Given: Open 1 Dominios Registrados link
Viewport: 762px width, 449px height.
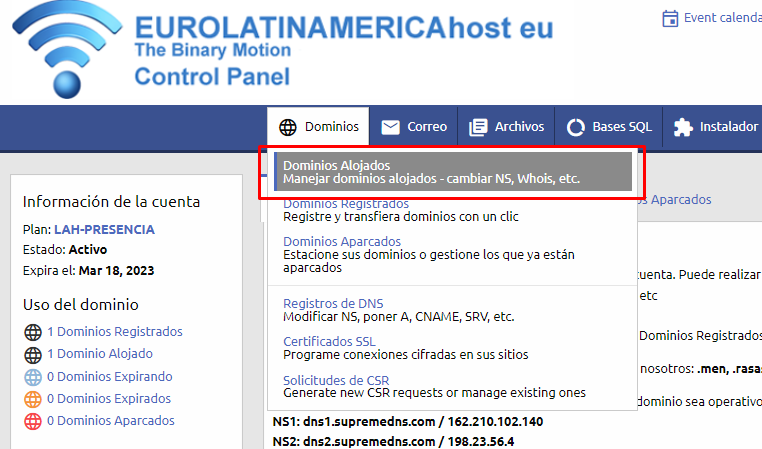Looking at the screenshot, I should (115, 331).
